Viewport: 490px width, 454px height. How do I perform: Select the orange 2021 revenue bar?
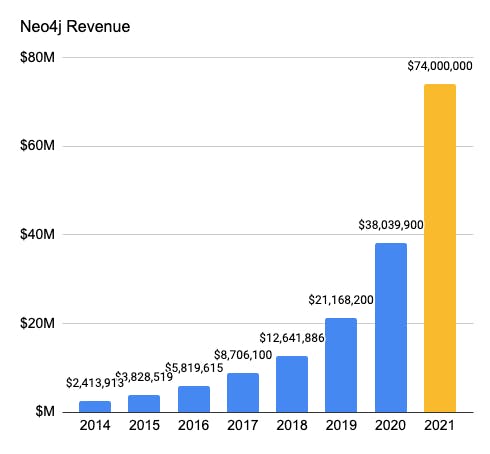pyautogui.click(x=440, y=248)
